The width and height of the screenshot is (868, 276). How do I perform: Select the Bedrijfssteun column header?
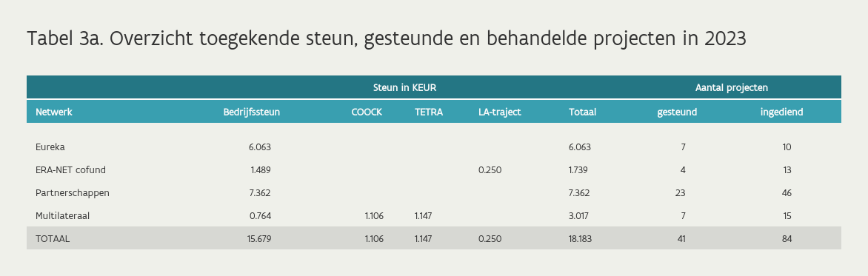251,112
